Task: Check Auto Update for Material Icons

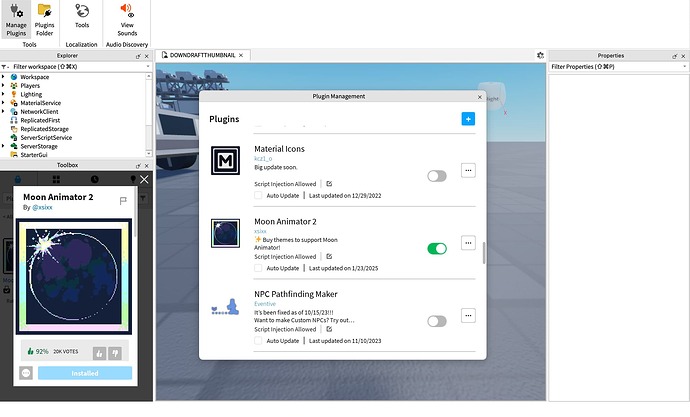Action: [x=258, y=195]
